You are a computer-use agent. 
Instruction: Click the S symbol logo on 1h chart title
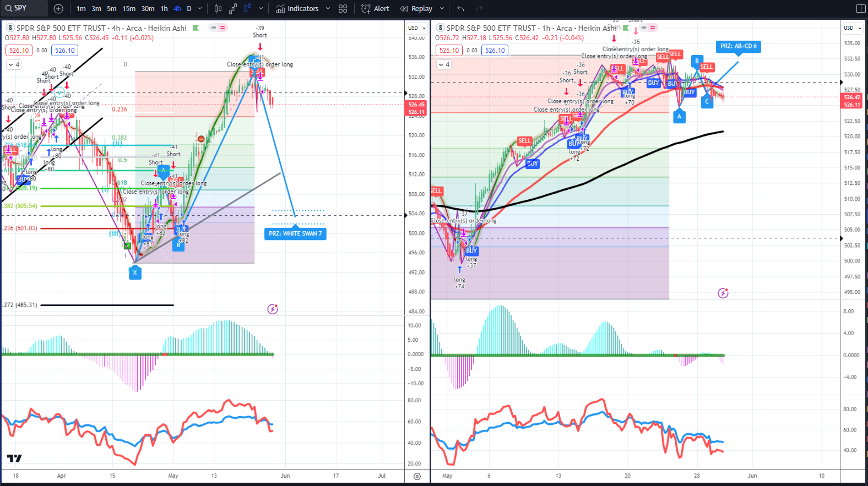[x=441, y=28]
